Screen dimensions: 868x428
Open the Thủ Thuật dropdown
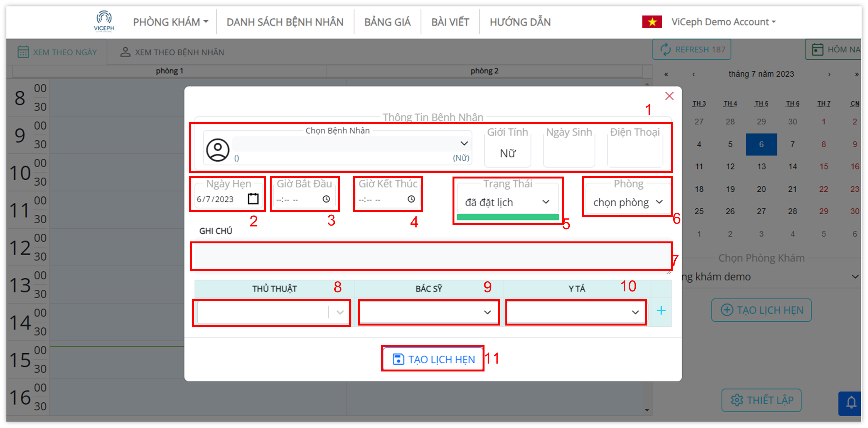pyautogui.click(x=273, y=312)
